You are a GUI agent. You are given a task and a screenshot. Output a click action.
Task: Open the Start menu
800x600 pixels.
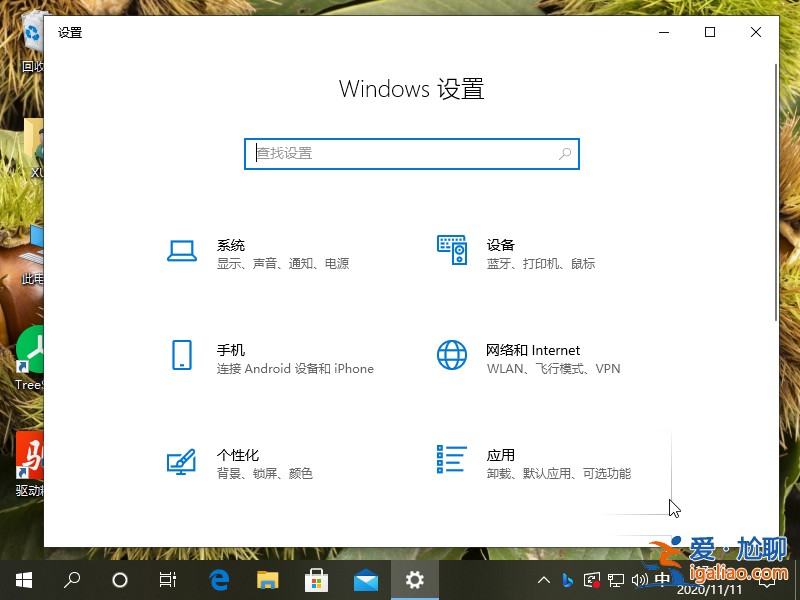[22, 580]
